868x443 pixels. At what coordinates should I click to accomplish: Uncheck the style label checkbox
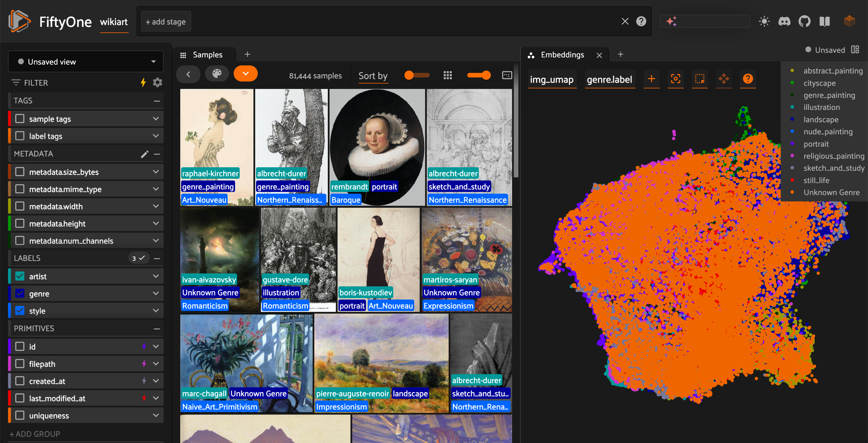click(x=20, y=311)
